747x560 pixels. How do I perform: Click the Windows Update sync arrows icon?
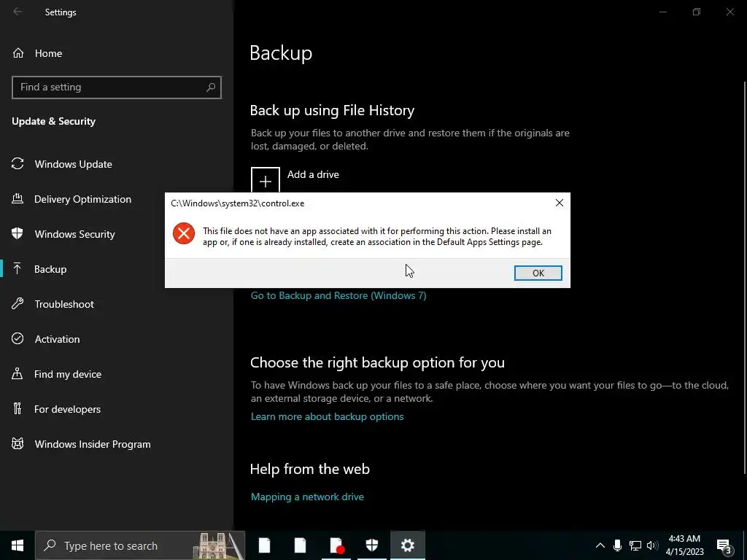tap(18, 164)
